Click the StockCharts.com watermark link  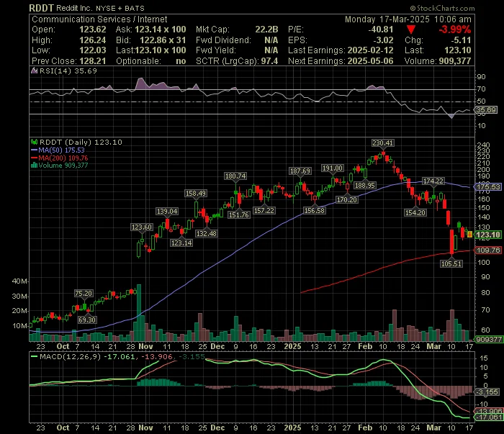(442, 8)
